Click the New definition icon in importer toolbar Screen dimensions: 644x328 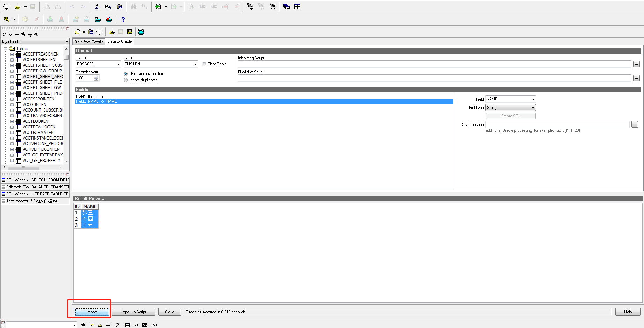pos(100,32)
